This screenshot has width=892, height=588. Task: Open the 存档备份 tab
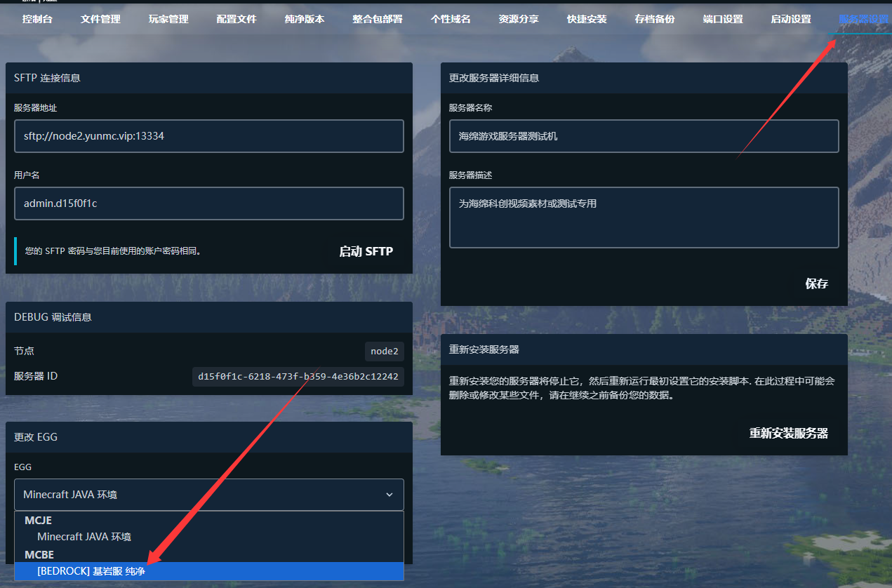click(x=655, y=19)
